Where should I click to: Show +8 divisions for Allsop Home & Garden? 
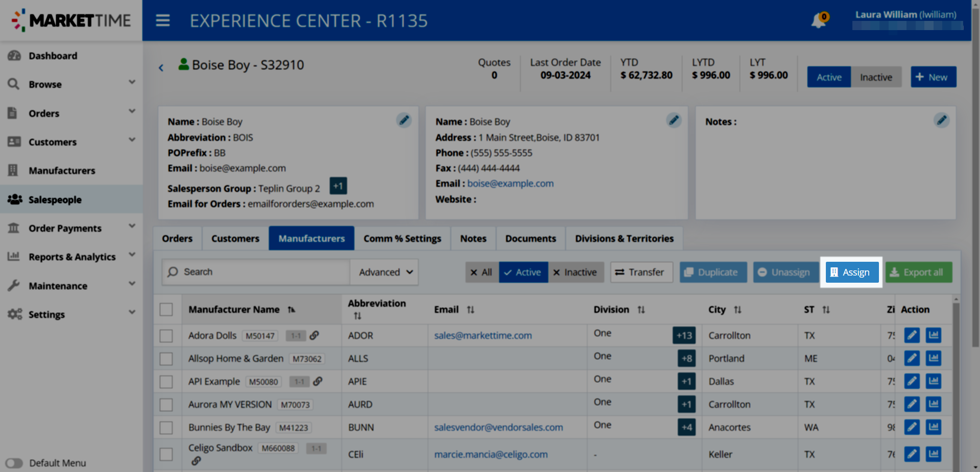[x=687, y=358]
